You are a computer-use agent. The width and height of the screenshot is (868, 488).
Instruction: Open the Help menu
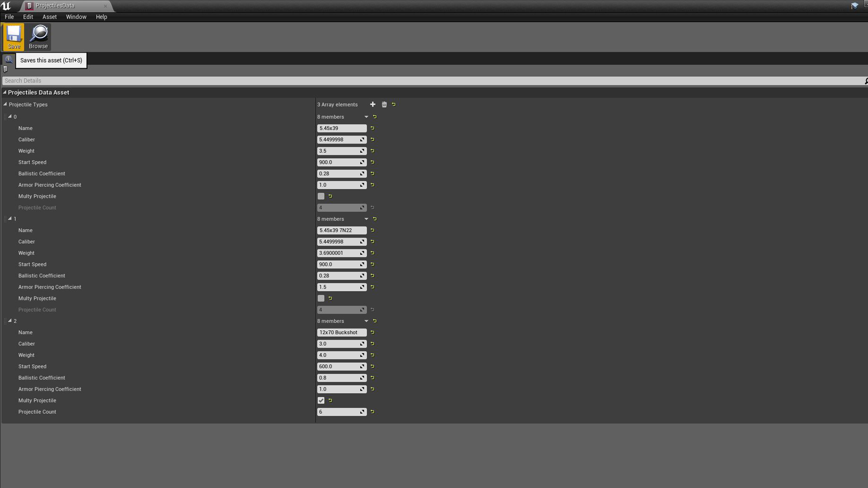[102, 17]
